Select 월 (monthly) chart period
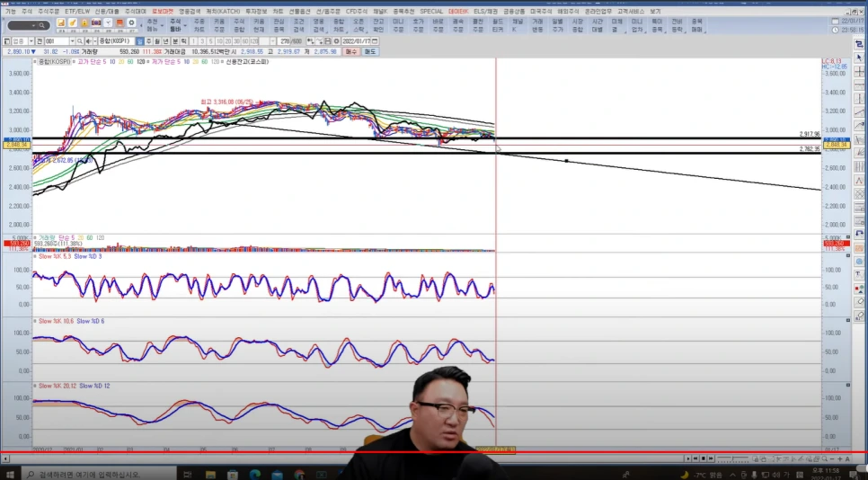Viewport: 868px width, 480px height. click(157, 41)
